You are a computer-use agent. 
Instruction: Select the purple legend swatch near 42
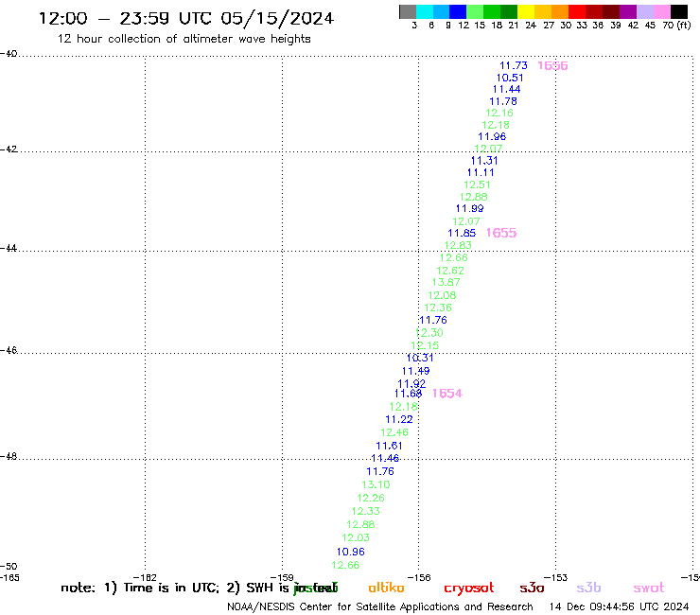628,11
